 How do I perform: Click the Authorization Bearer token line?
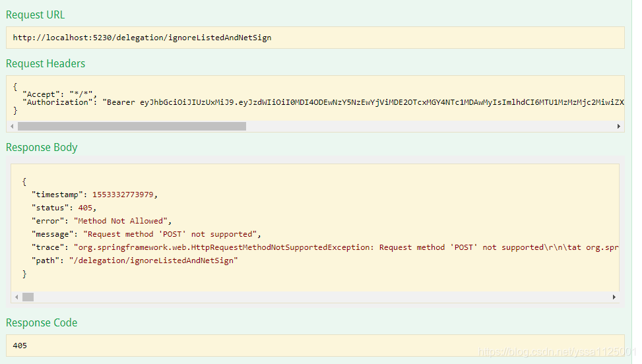323,102
